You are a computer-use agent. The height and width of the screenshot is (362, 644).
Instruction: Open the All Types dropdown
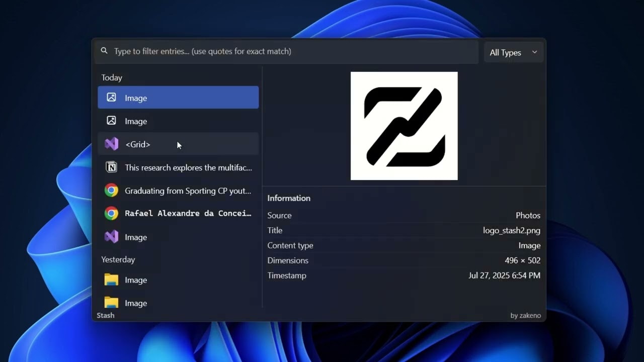[x=513, y=52]
